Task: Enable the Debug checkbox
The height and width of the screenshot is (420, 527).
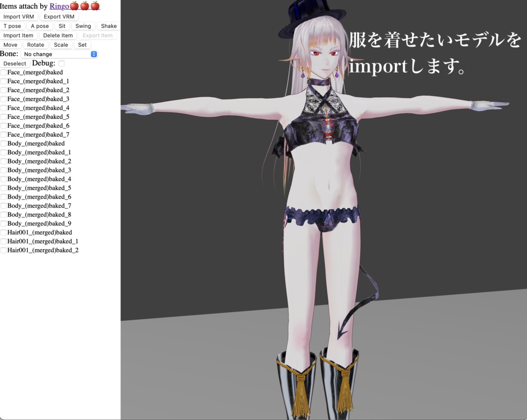Action: pos(61,63)
